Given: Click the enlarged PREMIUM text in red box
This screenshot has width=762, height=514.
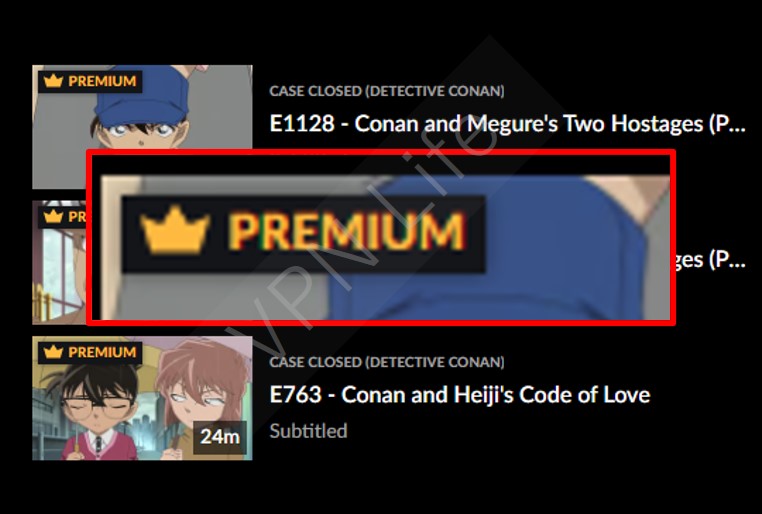Looking at the screenshot, I should coord(346,232).
